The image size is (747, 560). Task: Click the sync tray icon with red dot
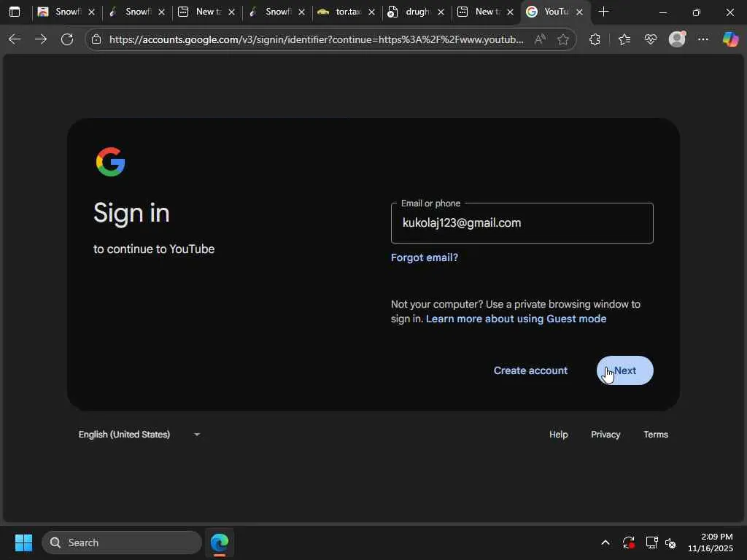pos(628,542)
